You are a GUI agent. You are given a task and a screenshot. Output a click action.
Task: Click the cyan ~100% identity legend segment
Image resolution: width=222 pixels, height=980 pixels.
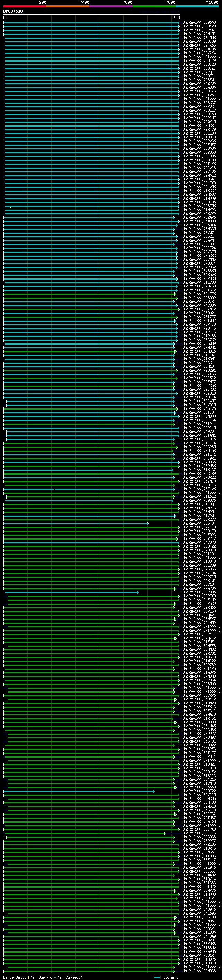197,6
